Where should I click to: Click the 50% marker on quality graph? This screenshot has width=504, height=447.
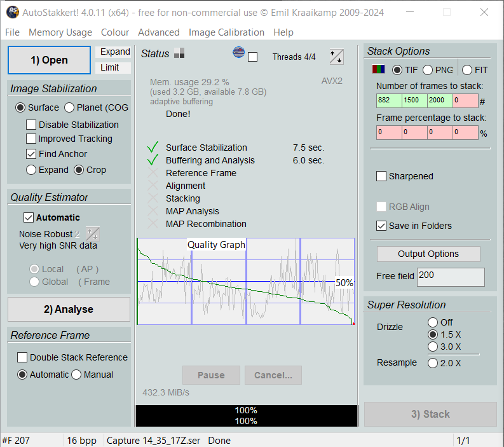(344, 283)
